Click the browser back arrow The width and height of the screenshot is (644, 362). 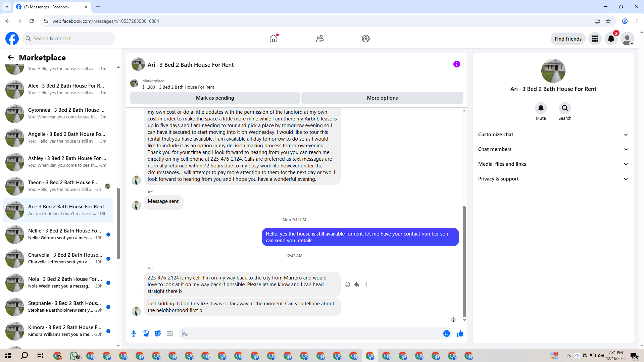click(x=7, y=21)
